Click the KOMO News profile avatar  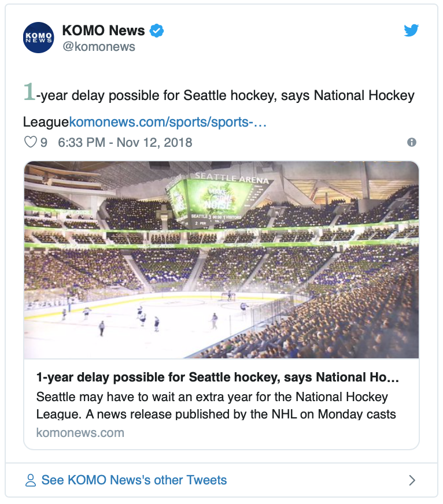[x=39, y=38]
